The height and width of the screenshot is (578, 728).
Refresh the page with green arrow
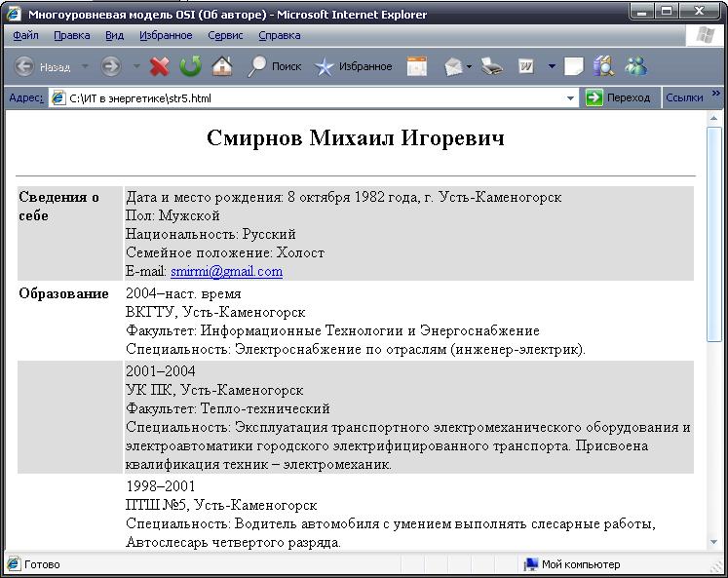click(x=191, y=66)
